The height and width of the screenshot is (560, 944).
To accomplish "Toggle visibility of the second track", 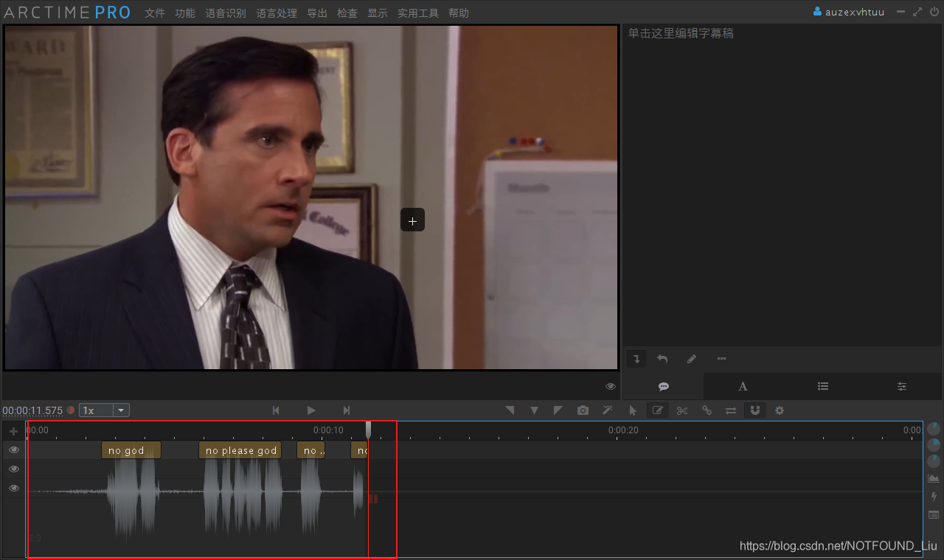I will pyautogui.click(x=14, y=469).
